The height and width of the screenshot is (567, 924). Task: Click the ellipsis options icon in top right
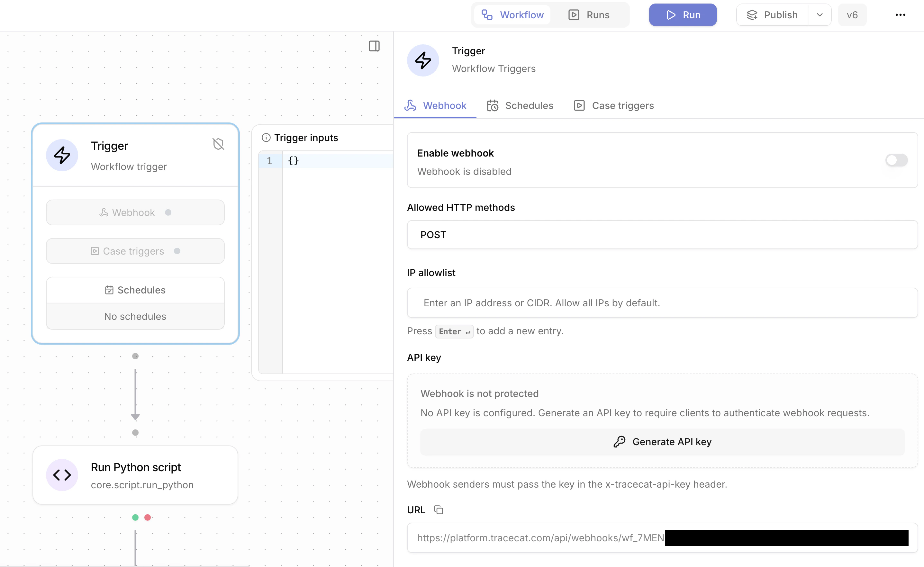coord(901,15)
